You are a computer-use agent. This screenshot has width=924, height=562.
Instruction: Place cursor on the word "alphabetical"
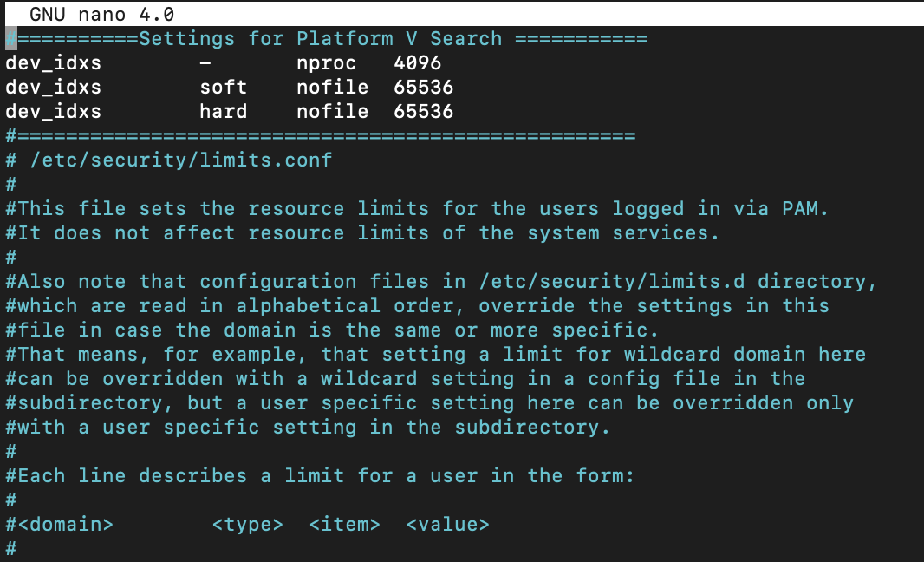point(308,306)
